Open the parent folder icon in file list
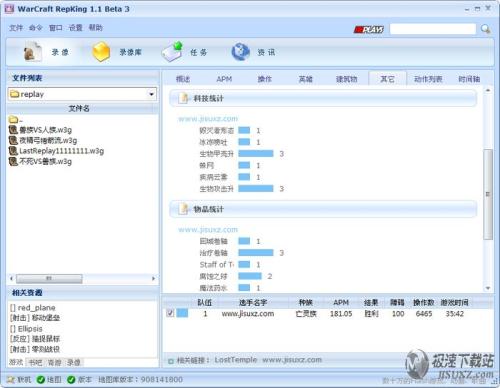This screenshot has width=500, height=388. pyautogui.click(x=13, y=119)
